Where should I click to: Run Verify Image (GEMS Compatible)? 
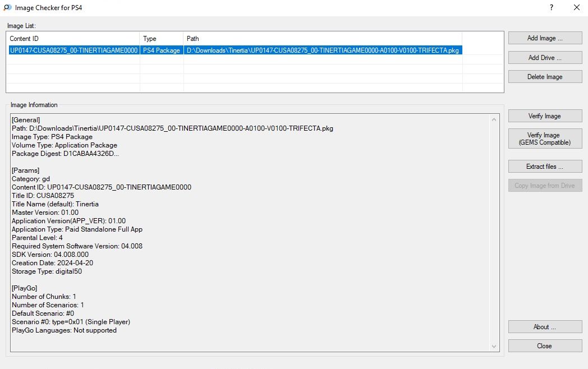tap(545, 139)
